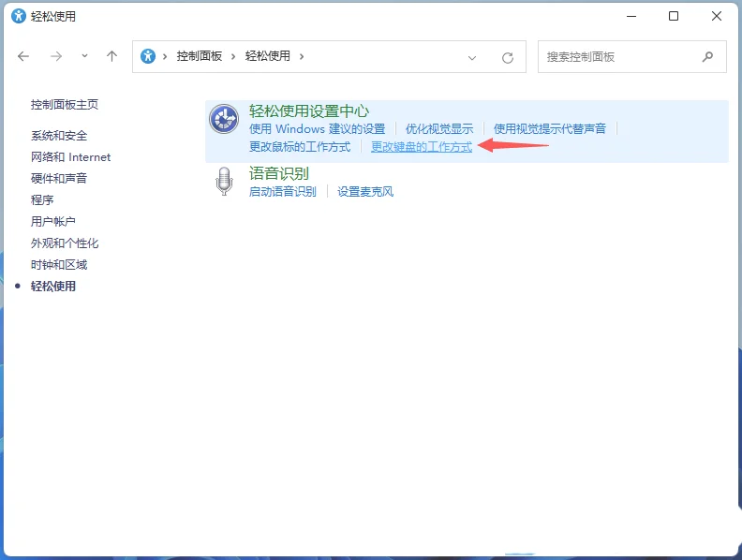Open 用户帐户 category
Viewport: 742px width, 560px height.
click(x=53, y=221)
